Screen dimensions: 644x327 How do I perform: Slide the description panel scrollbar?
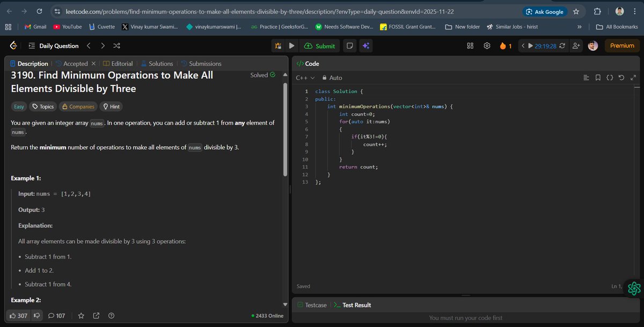[285, 130]
